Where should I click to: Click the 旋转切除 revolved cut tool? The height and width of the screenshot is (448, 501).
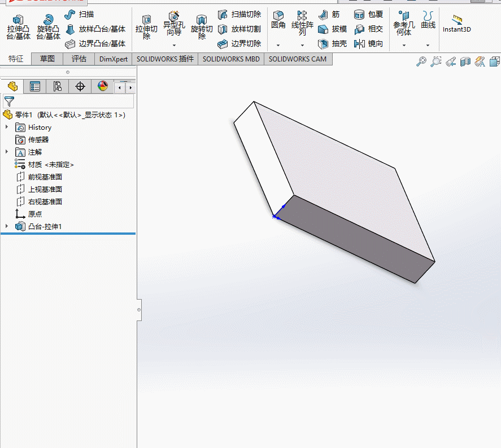(202, 28)
